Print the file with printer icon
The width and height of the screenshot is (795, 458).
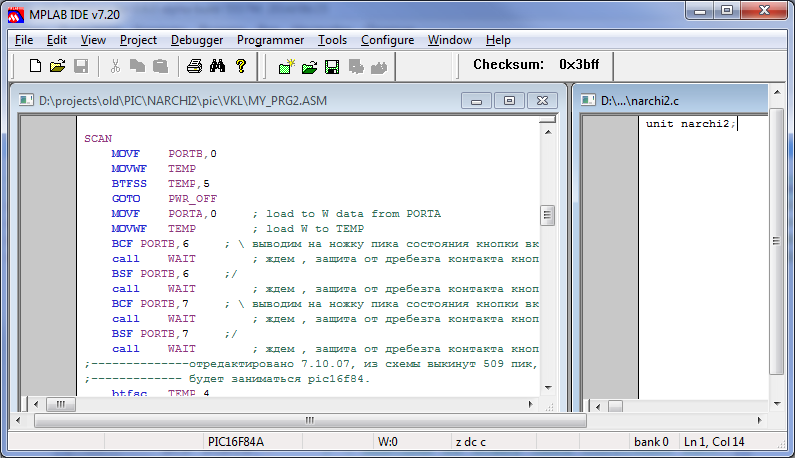click(x=194, y=66)
